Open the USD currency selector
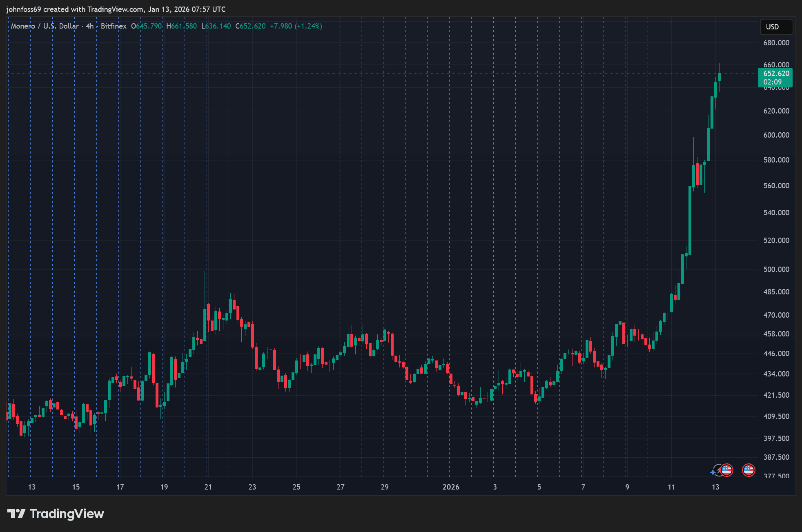This screenshot has width=802, height=532. point(776,27)
